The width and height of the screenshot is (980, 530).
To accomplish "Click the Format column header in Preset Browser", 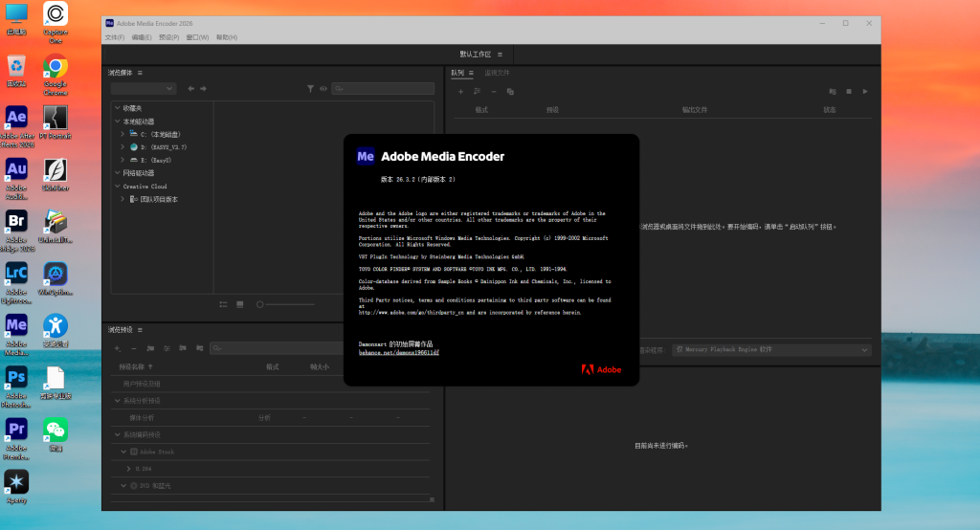I will pos(273,366).
